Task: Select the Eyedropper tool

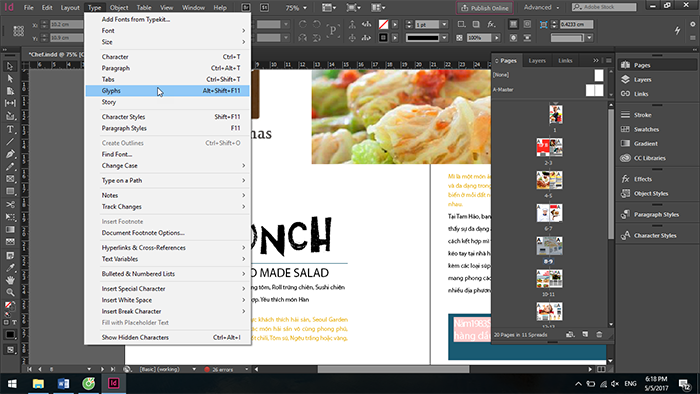Action: (x=10, y=268)
